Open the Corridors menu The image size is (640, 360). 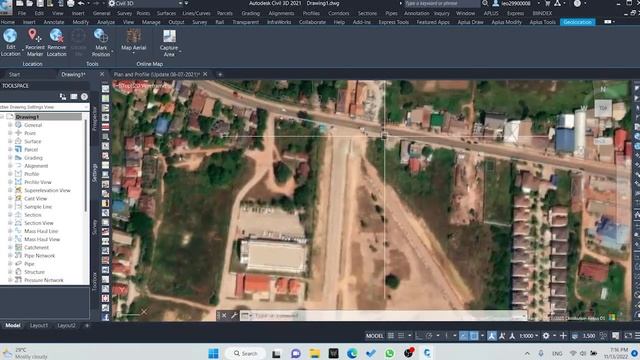click(x=338, y=13)
